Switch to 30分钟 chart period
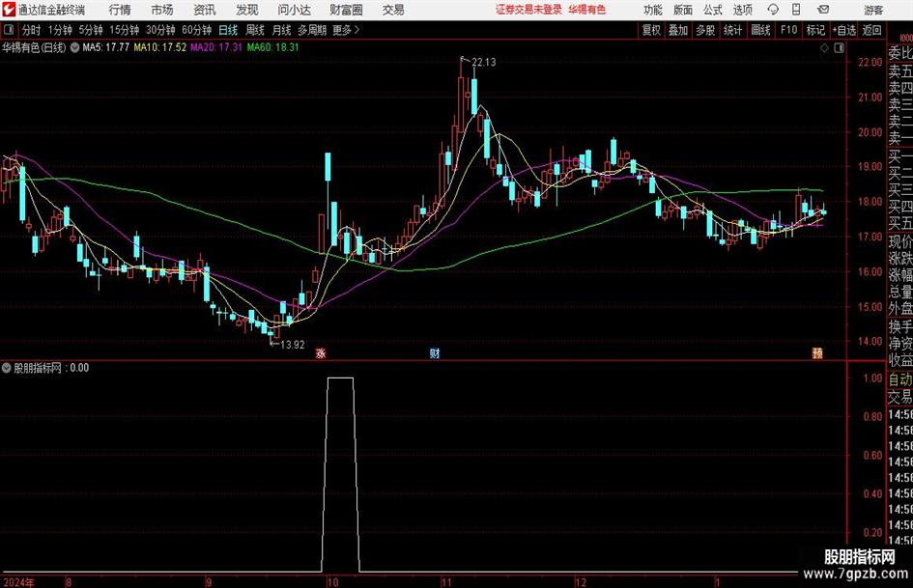 click(x=160, y=30)
